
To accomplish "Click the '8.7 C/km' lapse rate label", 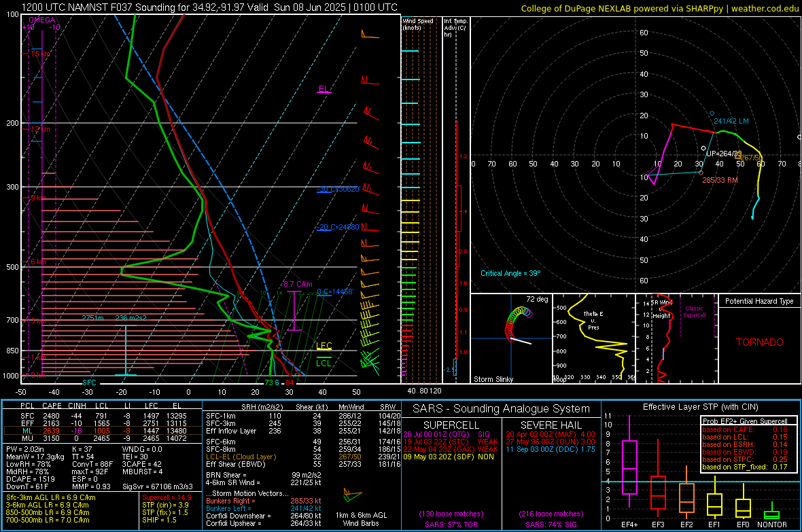I will [298, 285].
